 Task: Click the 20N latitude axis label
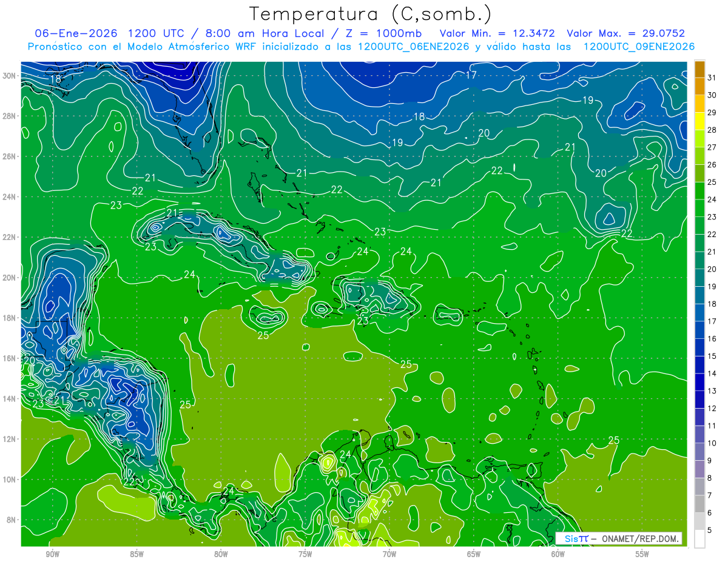9,278
